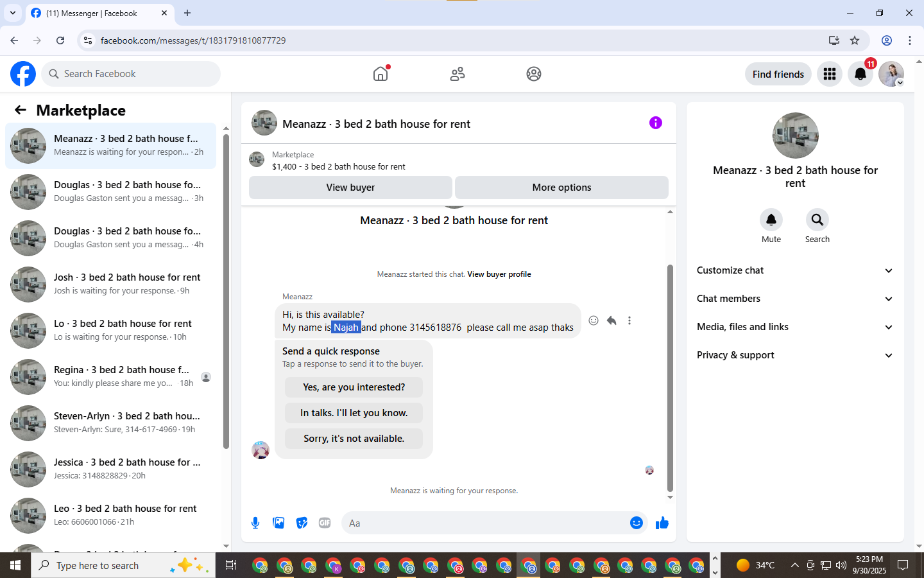Open the Menu grid icon
924x578 pixels.
tap(830, 74)
